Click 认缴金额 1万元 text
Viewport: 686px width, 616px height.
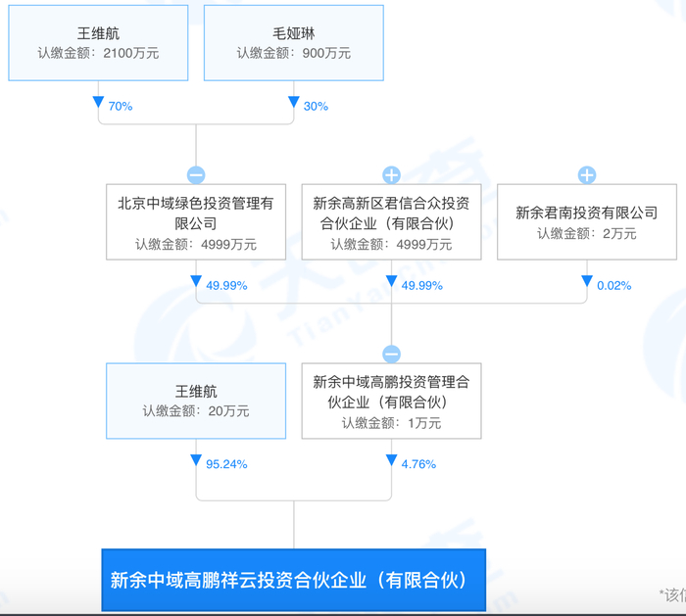pyautogui.click(x=392, y=423)
